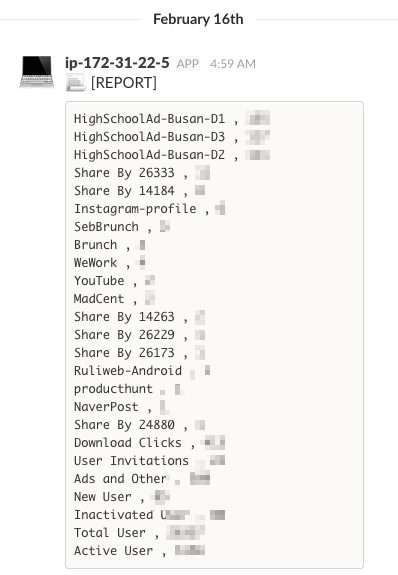Click the Total User line

139,532
